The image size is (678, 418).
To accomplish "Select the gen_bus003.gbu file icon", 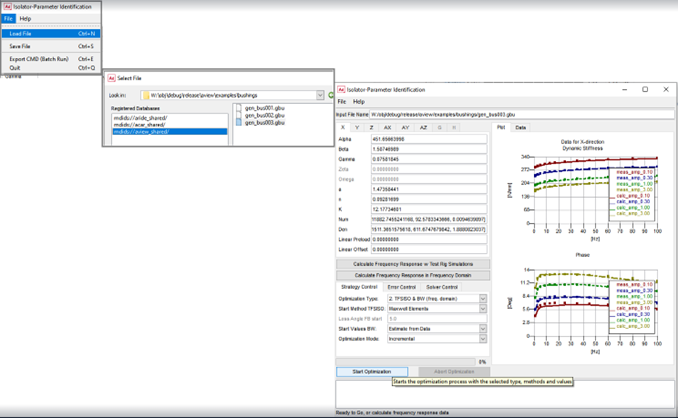I will 239,123.
